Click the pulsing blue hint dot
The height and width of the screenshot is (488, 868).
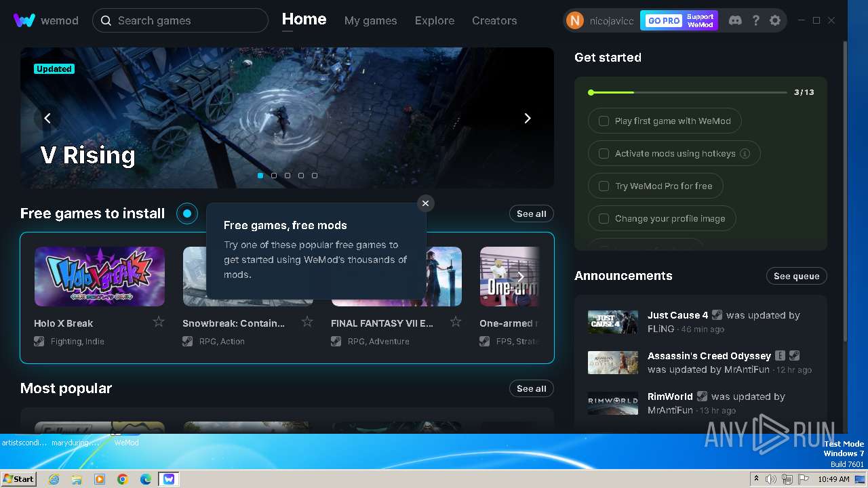click(187, 213)
